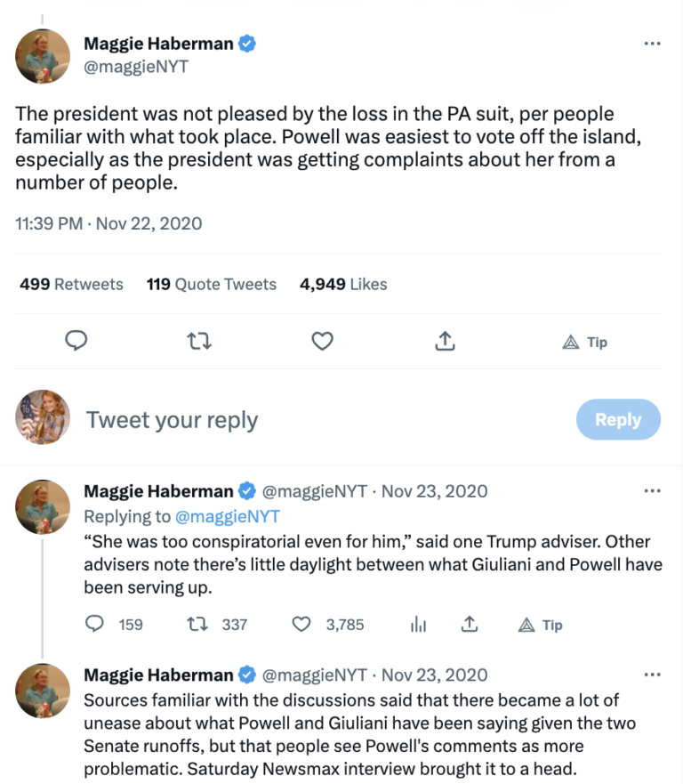Open more options for main tweet
Screen dimensions: 683x784
(x=652, y=43)
